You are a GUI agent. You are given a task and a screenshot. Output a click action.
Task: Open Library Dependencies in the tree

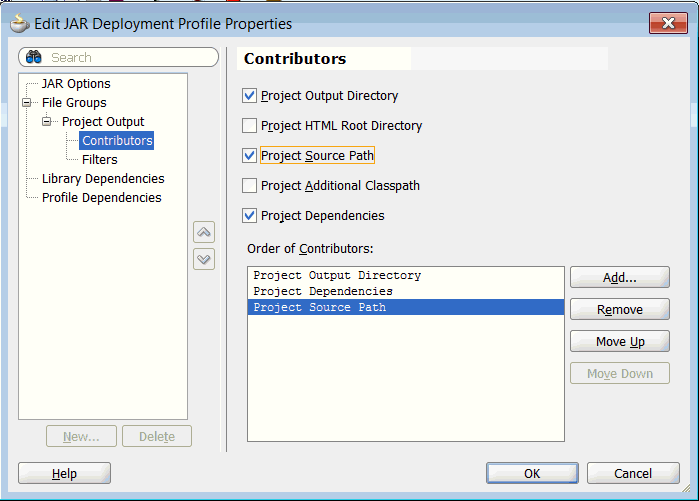point(103,178)
